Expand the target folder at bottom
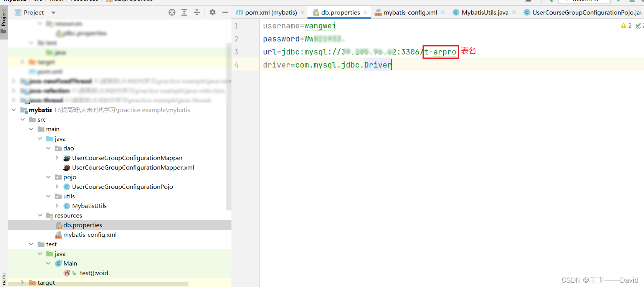644x287 pixels. click(23, 282)
